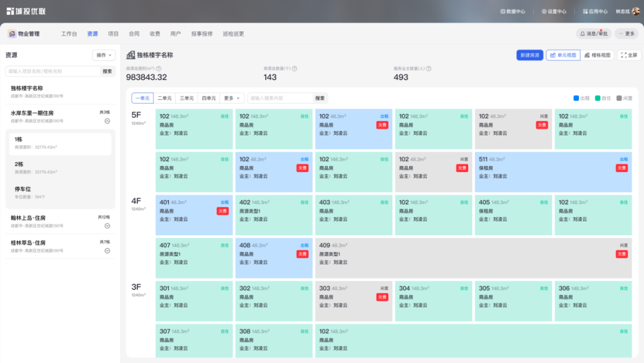Image resolution: width=644 pixels, height=363 pixels.
Task: Click the project name search input field
Action: 52,71
